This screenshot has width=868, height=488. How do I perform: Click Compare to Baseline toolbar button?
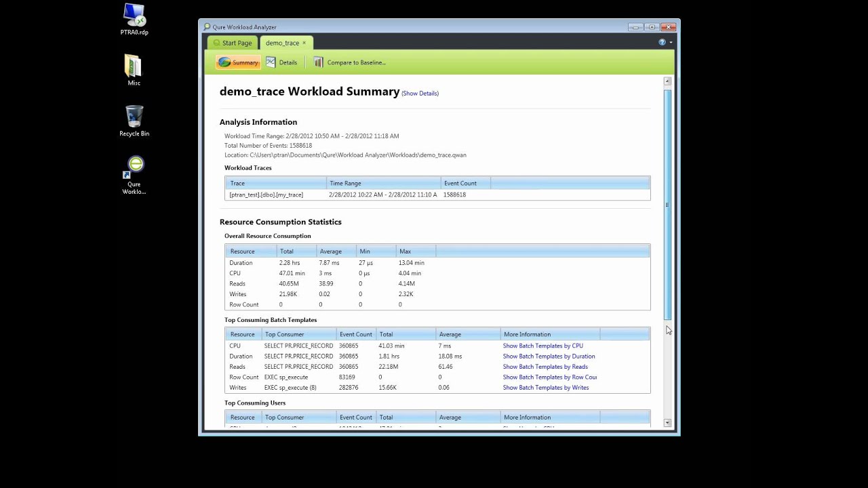click(349, 62)
